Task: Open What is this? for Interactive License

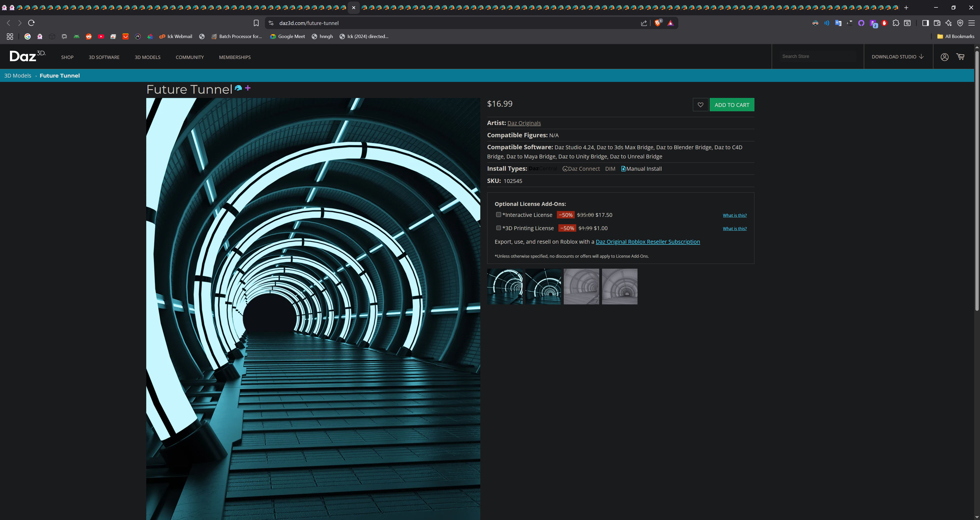Action: [x=735, y=215]
